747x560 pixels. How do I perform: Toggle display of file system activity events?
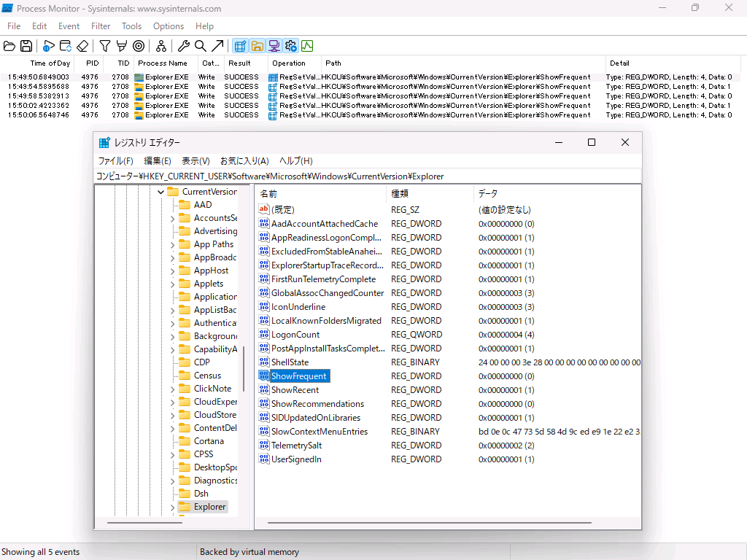point(258,45)
